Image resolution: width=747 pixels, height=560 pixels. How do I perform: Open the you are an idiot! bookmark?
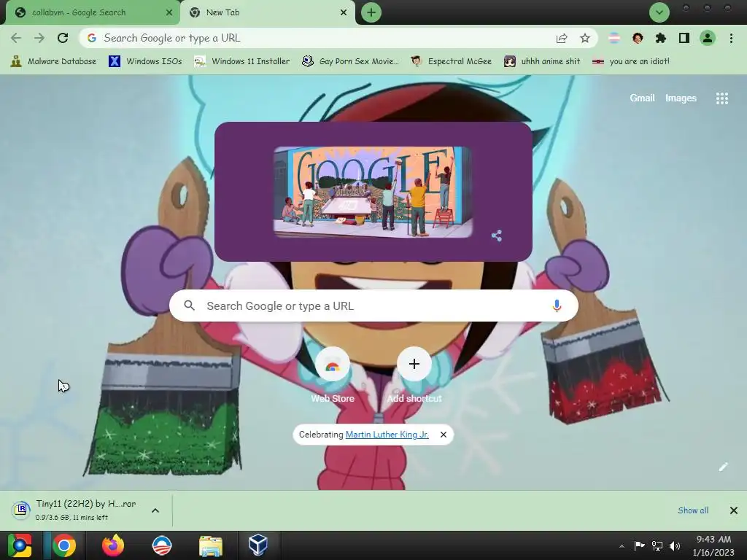click(631, 61)
